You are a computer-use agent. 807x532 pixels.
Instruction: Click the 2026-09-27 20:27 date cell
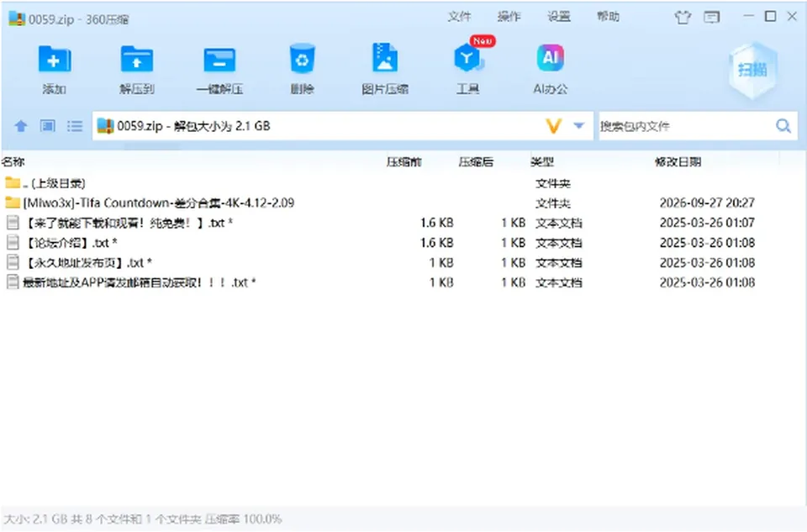click(707, 203)
